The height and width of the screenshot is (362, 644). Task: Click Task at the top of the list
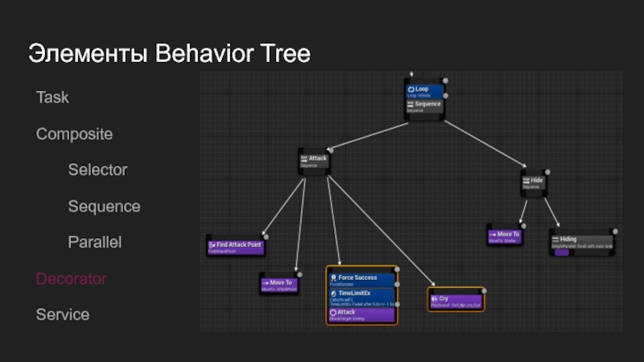coord(52,97)
